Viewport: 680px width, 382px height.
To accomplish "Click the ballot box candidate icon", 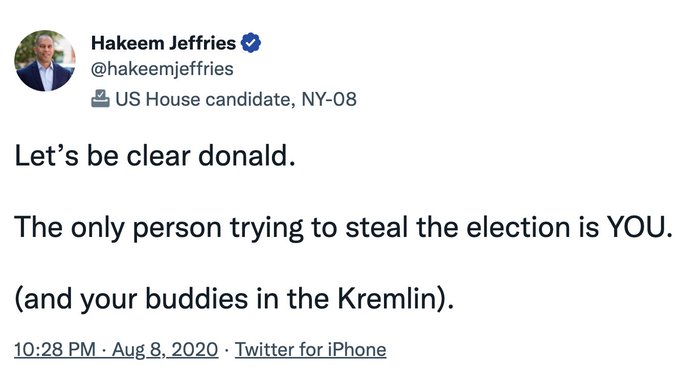I will click(100, 99).
